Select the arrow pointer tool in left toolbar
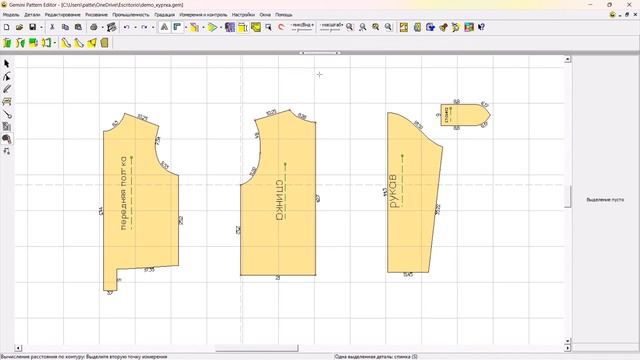 click(7, 64)
